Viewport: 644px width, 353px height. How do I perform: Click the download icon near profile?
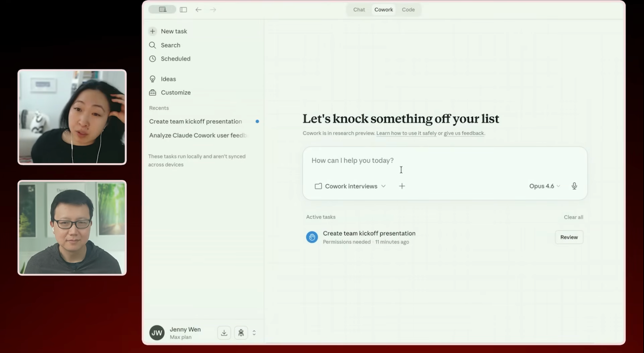click(x=224, y=333)
